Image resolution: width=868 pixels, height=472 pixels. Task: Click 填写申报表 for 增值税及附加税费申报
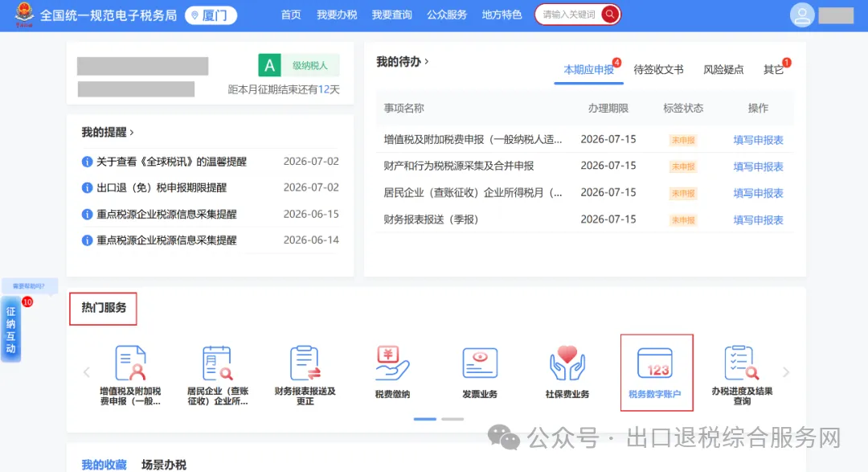pos(759,140)
